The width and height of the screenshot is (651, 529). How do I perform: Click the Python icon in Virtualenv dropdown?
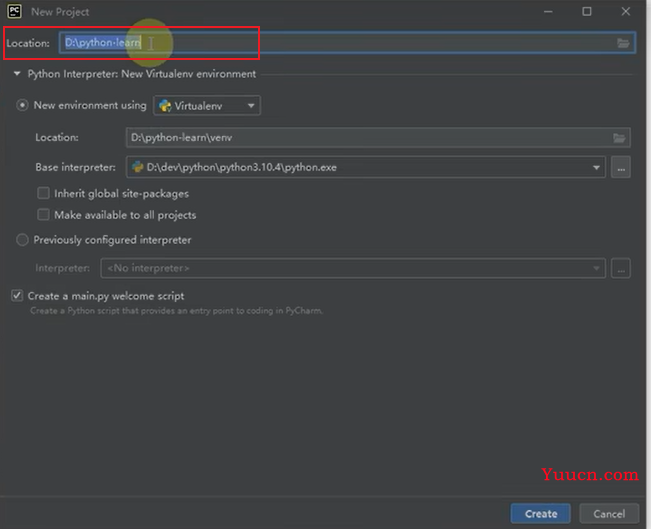[x=165, y=106]
